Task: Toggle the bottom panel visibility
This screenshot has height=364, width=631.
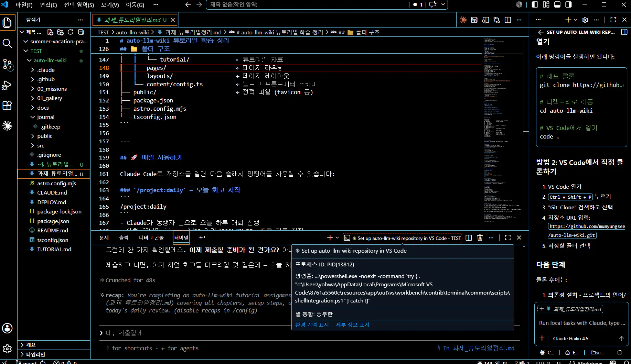Action: pos(557,5)
